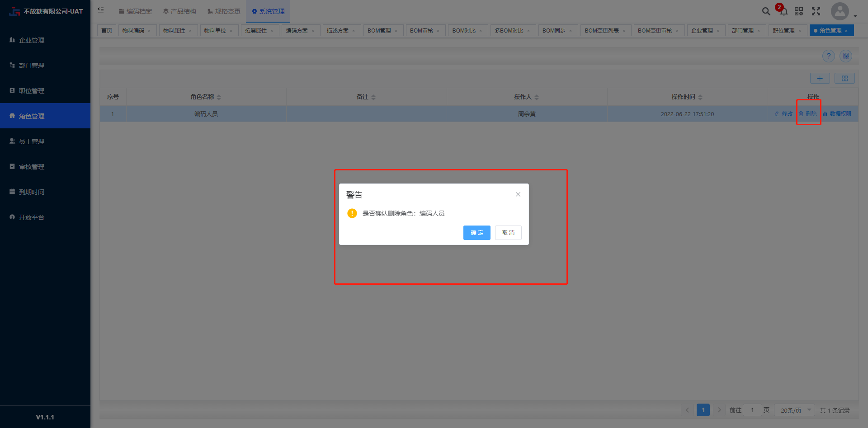The image size is (868, 428).
Task: Click the page jump input field
Action: click(752, 410)
